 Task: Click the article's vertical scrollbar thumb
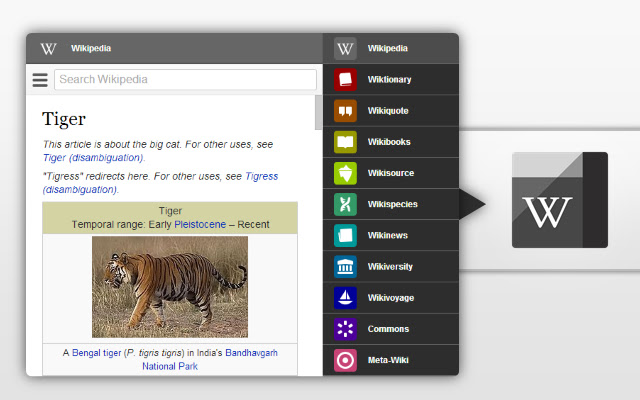coord(319,112)
